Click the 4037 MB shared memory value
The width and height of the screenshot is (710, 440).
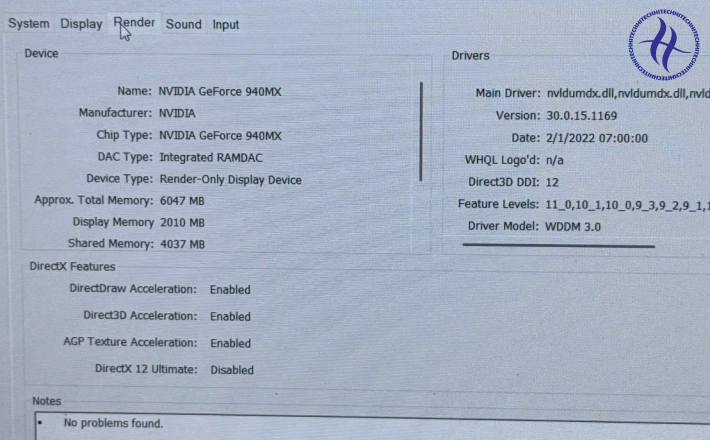[x=182, y=244]
